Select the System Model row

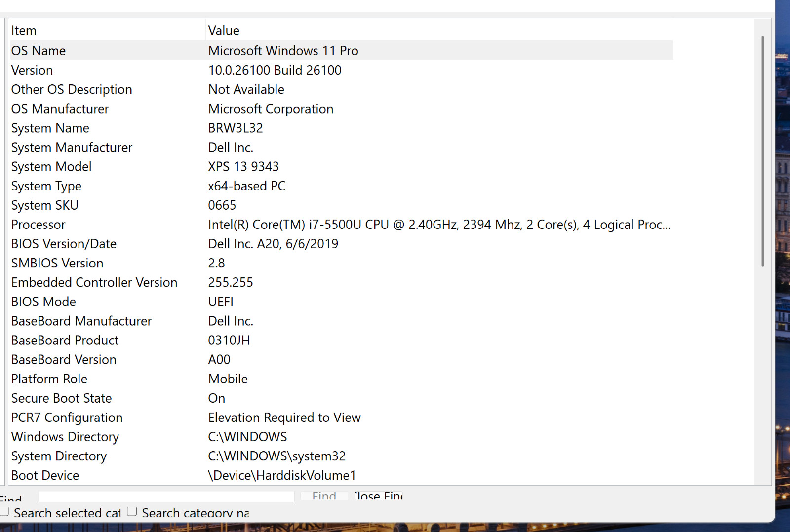pyautogui.click(x=341, y=166)
